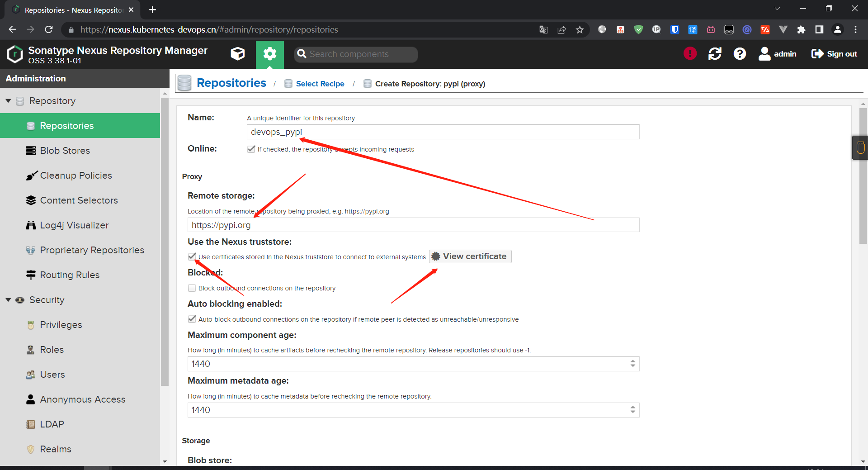Reload the browser page
Viewport: 868px width, 470px height.
pos(49,29)
